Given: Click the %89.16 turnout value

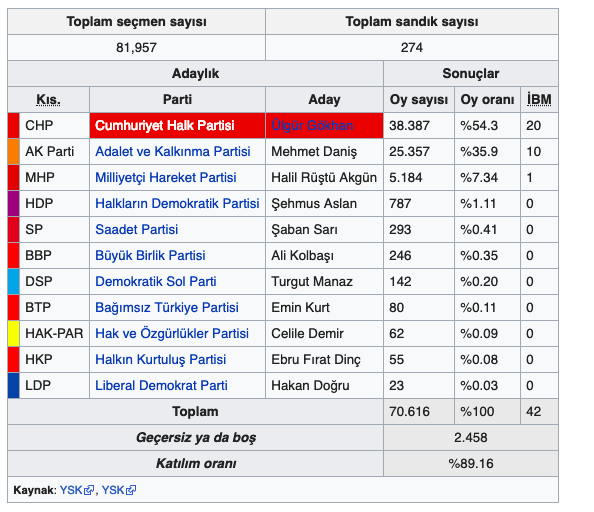Looking at the screenshot, I should [x=471, y=464].
